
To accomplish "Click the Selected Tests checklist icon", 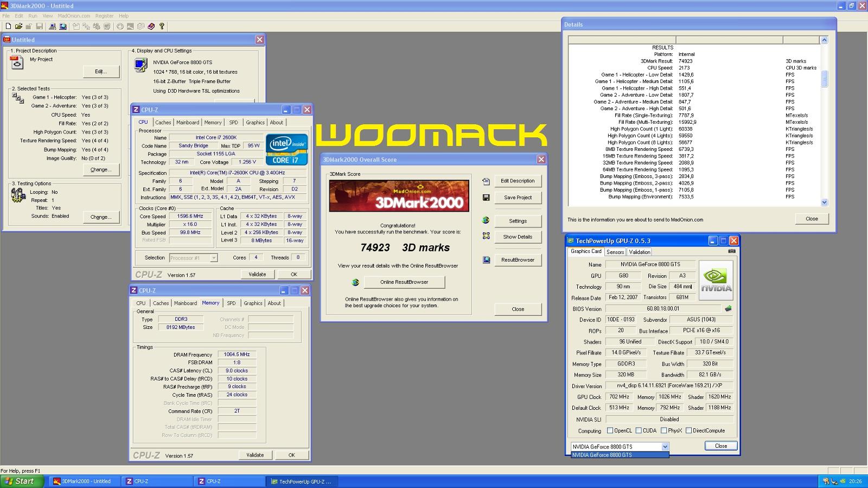I will click(x=18, y=98).
